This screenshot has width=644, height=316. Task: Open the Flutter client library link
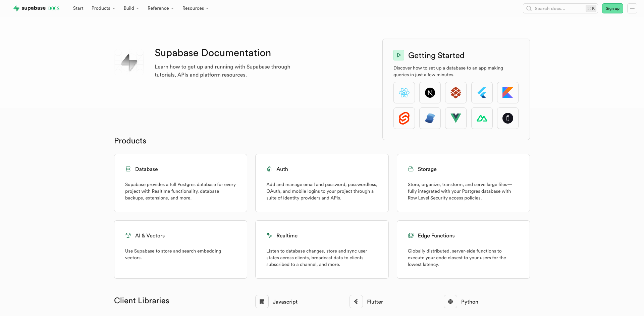point(375,302)
